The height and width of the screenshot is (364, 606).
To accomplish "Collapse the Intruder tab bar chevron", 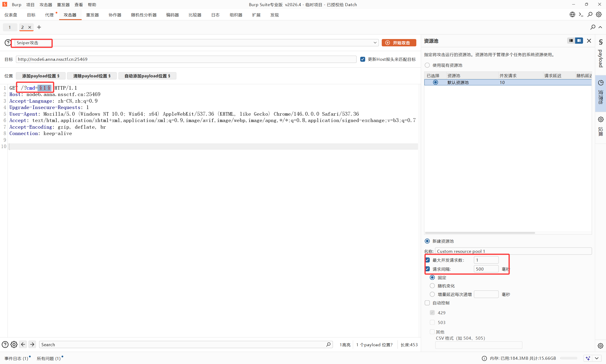I will pyautogui.click(x=600, y=27).
